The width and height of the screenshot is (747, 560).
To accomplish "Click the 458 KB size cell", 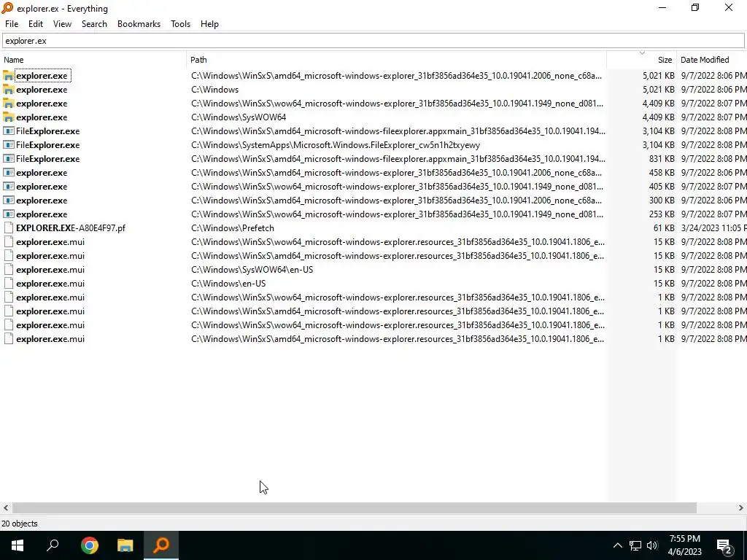I will (x=661, y=172).
